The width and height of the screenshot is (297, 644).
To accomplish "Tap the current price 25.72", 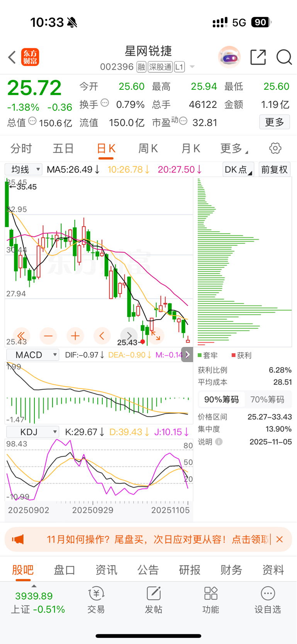I will [x=34, y=88].
